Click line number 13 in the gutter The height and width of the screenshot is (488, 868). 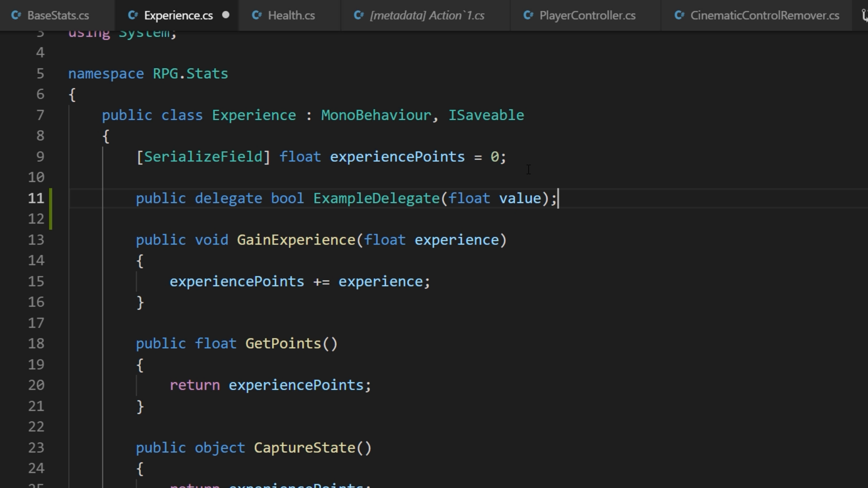(36, 240)
